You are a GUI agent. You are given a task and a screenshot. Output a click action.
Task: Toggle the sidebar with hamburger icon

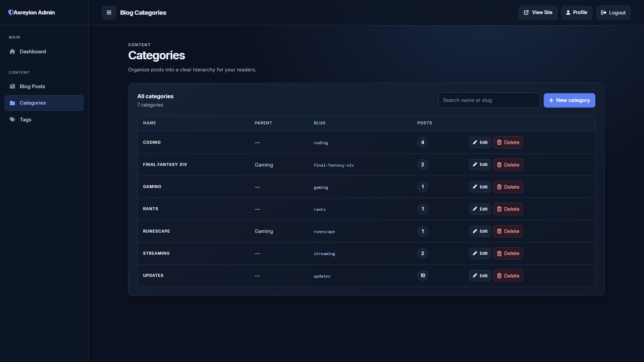point(109,13)
